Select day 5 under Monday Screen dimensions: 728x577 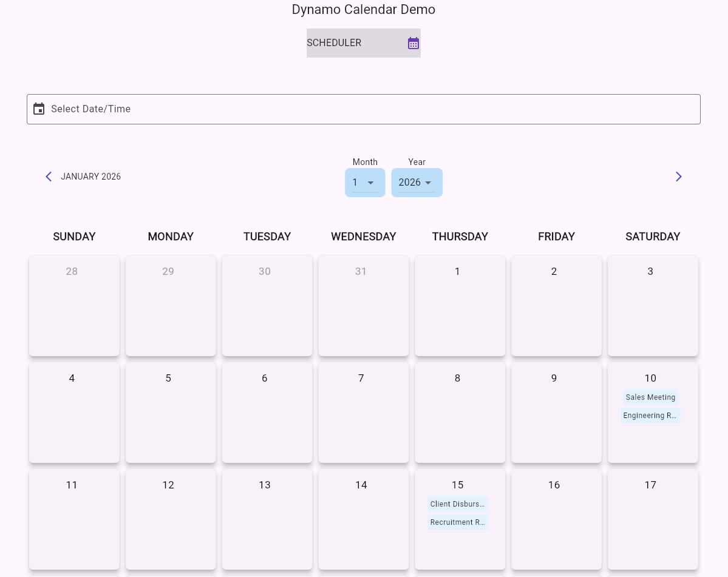point(171,413)
